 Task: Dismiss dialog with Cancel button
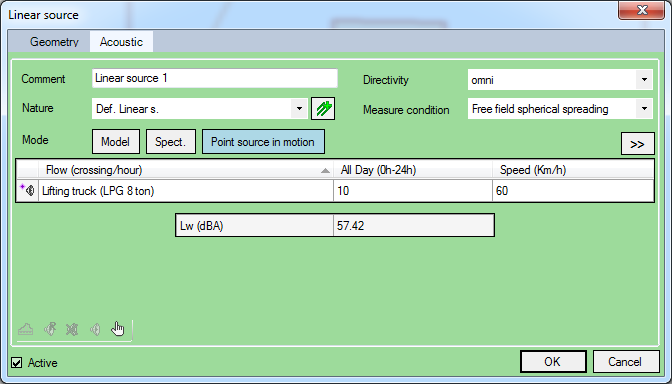626,362
